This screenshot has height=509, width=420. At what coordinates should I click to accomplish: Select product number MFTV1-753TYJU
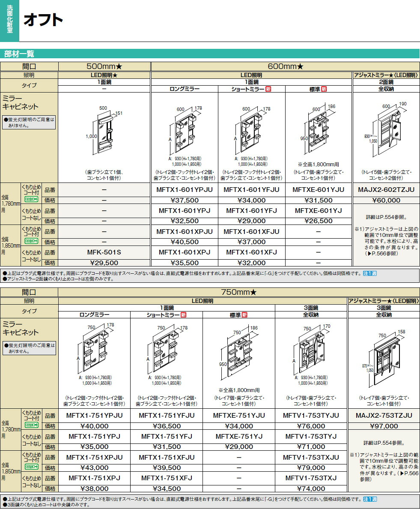click(311, 416)
